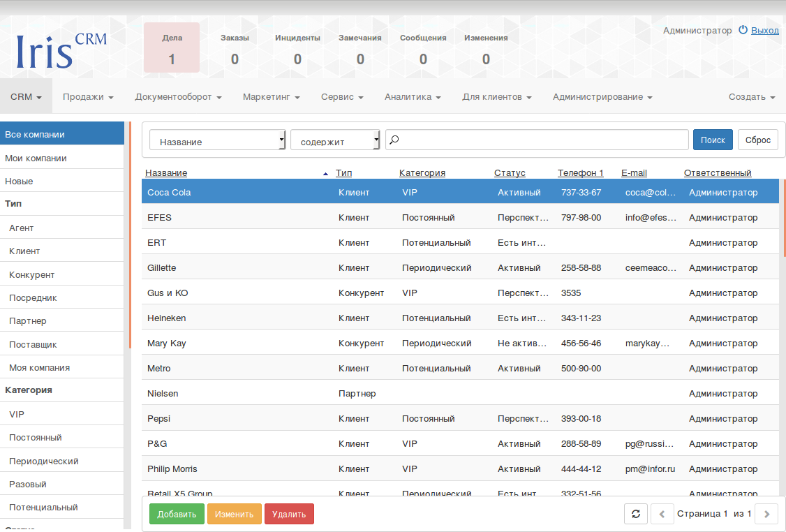Open the Маркетинг menu
786x532 pixels.
pos(271,96)
